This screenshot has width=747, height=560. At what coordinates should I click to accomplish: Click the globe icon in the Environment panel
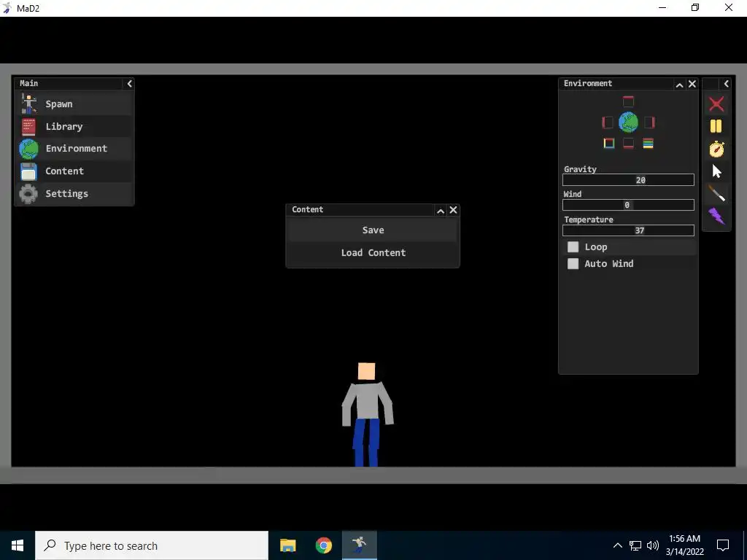(628, 122)
